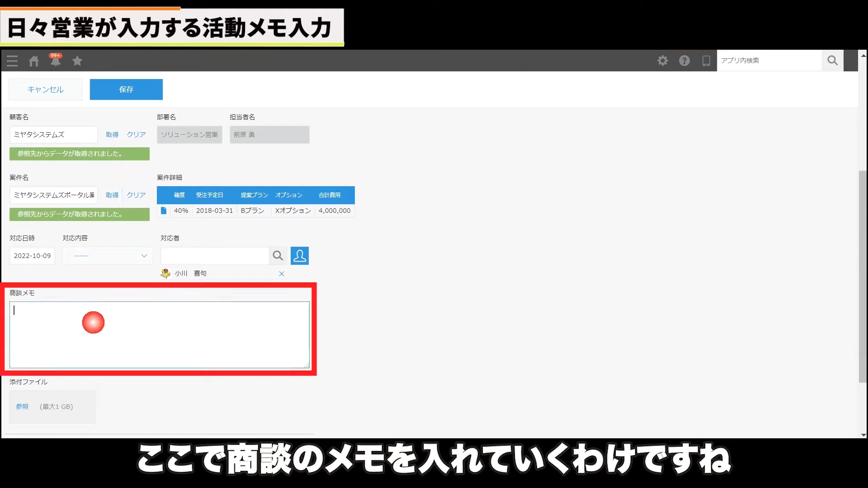Click 取得 link next to 顧客名
This screenshot has width=868, height=488.
click(112, 135)
